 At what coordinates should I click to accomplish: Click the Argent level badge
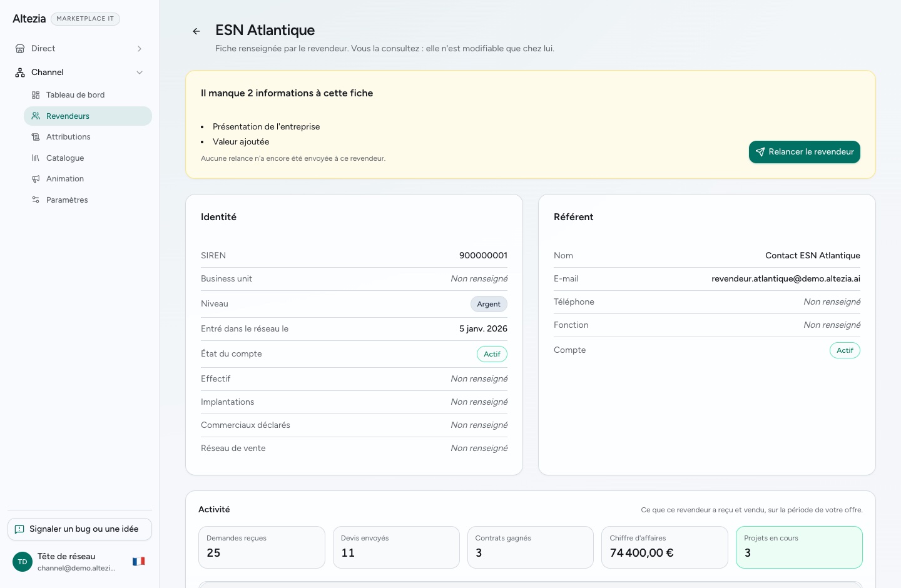click(x=489, y=304)
